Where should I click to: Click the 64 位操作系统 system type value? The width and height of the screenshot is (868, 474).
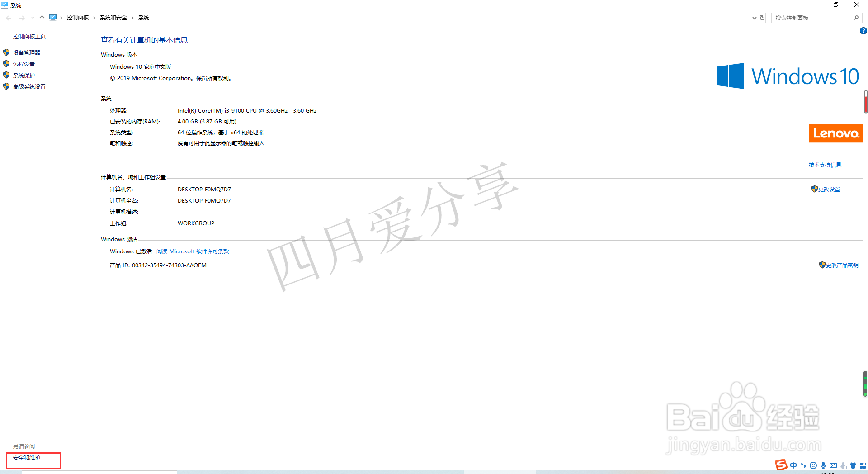(x=220, y=133)
